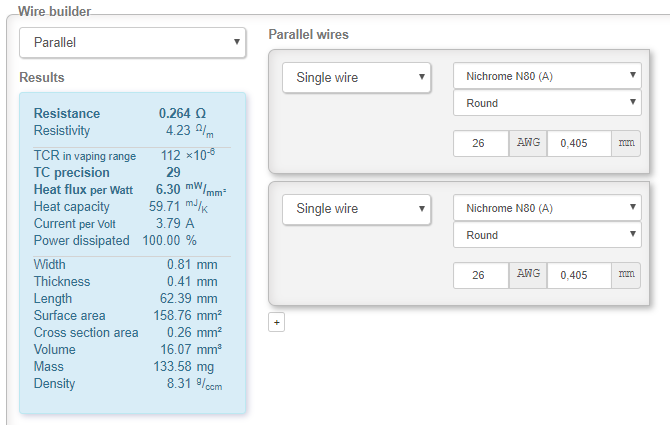Click the first wire's AWG gauge field
Screen dimensions: 670x425
(x=481, y=144)
